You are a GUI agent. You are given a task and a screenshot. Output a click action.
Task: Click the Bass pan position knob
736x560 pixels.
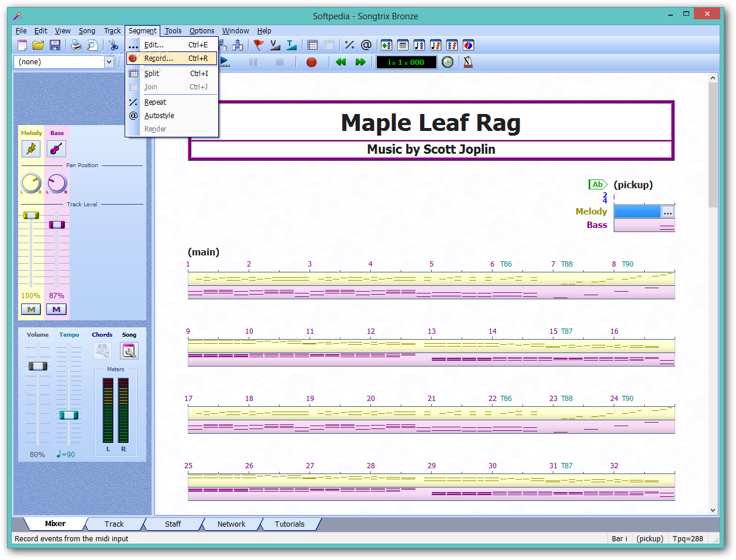57,183
